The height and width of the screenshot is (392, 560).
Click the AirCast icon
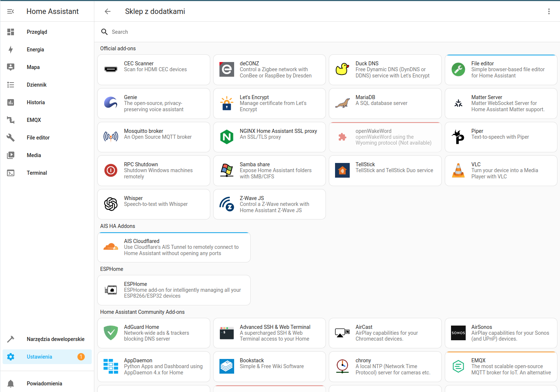pyautogui.click(x=342, y=333)
